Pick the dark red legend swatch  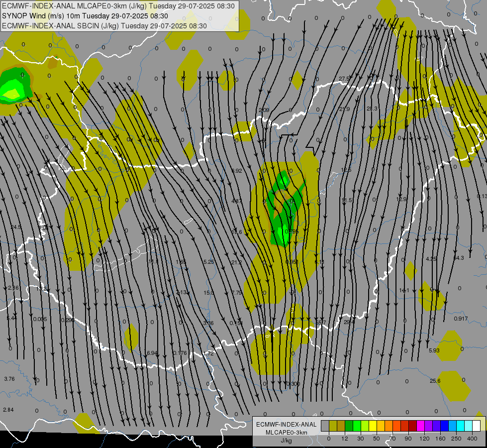tap(412, 426)
